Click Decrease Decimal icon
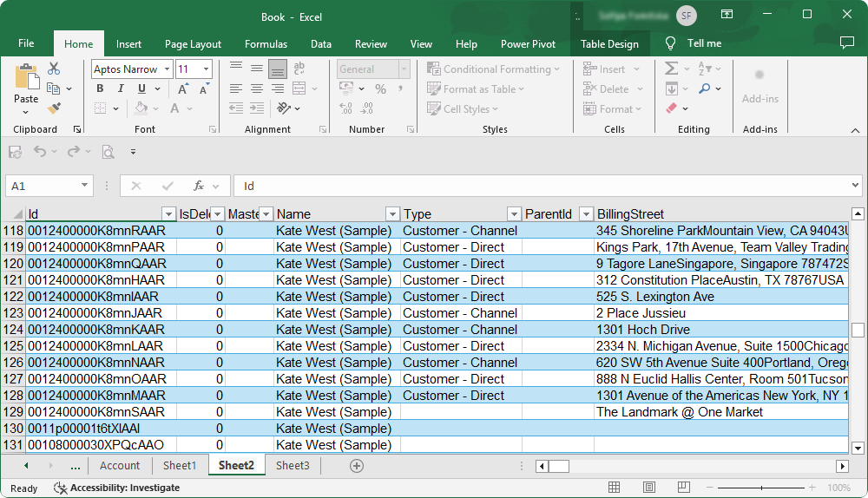Viewport: 868px width, 498px height. [366, 108]
